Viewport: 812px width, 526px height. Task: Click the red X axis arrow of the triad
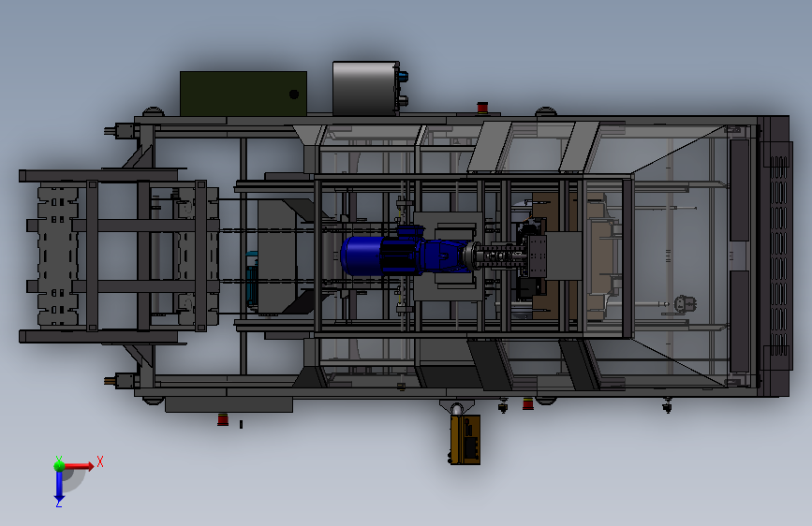[79, 466]
